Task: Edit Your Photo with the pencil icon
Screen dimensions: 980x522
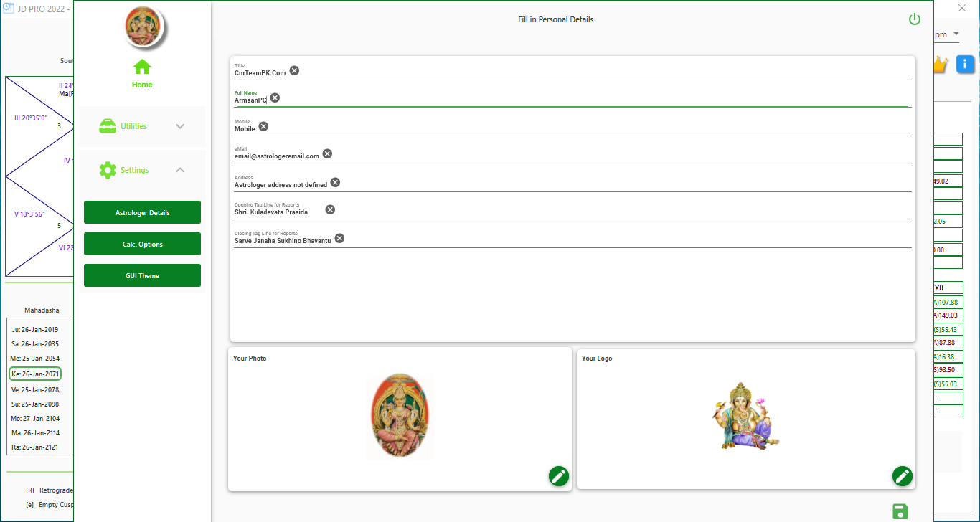Action: coord(559,476)
